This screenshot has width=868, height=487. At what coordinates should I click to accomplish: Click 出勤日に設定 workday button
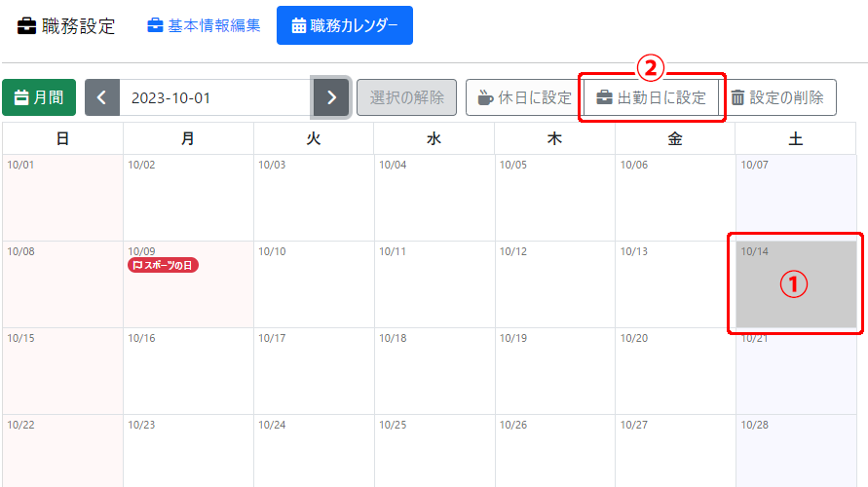651,97
